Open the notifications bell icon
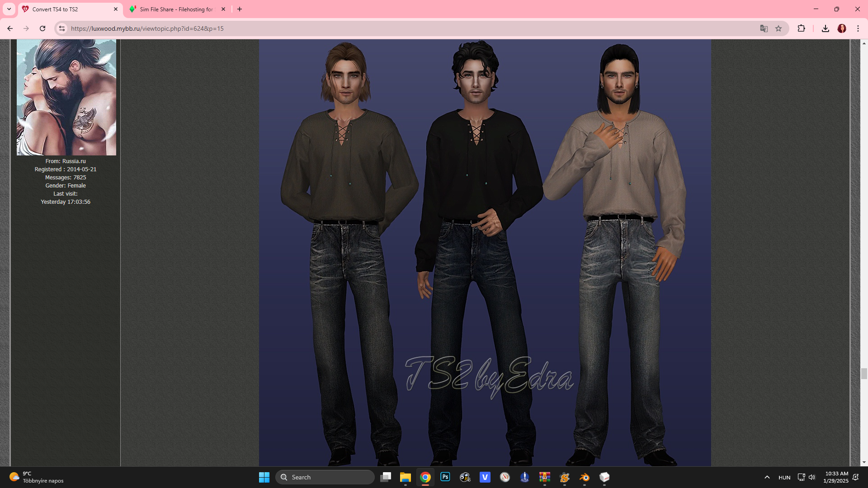 coord(856,477)
